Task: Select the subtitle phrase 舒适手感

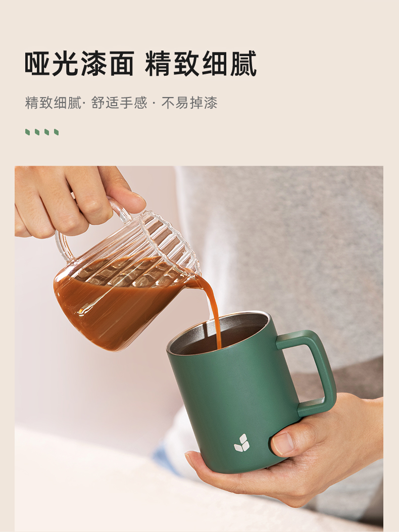Action: (x=119, y=103)
